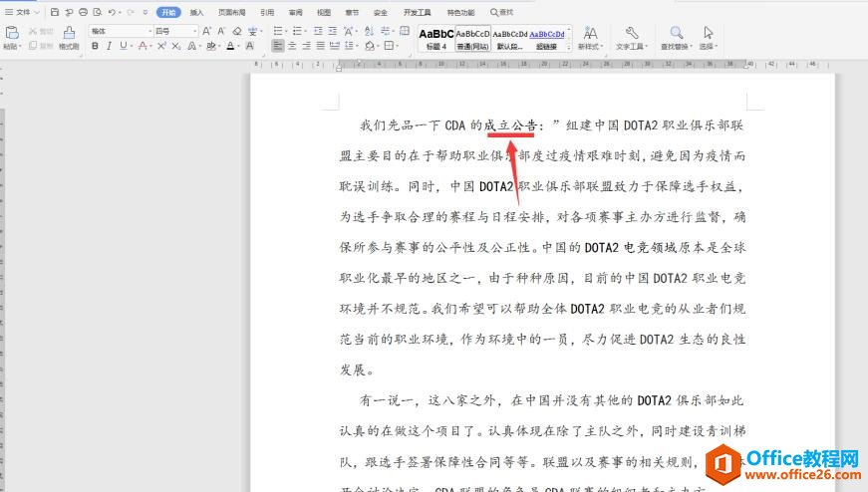Apply the Hyperlink style
This screenshot has height=492, width=868.
click(546, 39)
